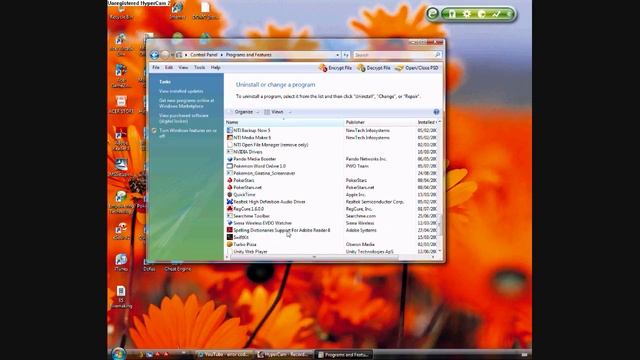Select the Spelling Dictionaries Support For Adobe Reader icon
The width and height of the screenshot is (640, 360).
[x=229, y=230]
